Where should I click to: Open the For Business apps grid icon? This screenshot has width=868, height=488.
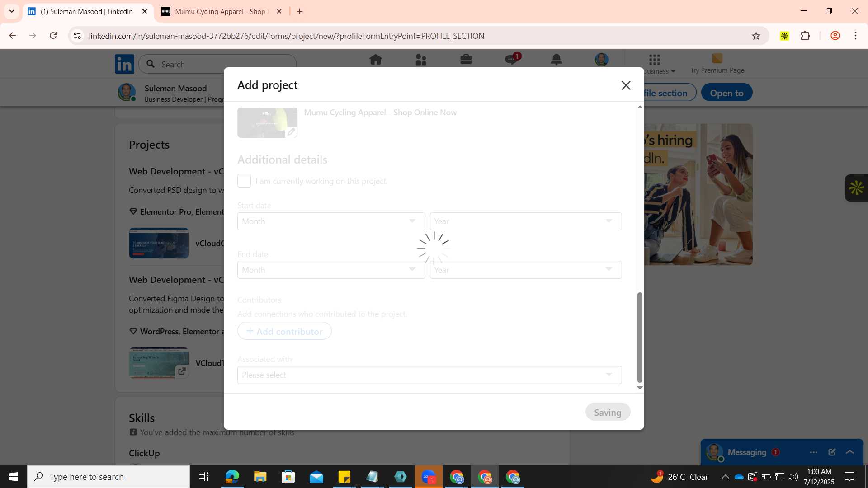(654, 59)
